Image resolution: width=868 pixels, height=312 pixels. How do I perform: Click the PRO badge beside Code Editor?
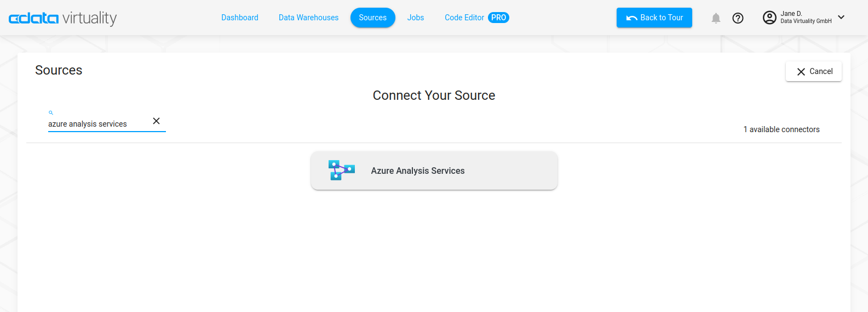click(498, 18)
